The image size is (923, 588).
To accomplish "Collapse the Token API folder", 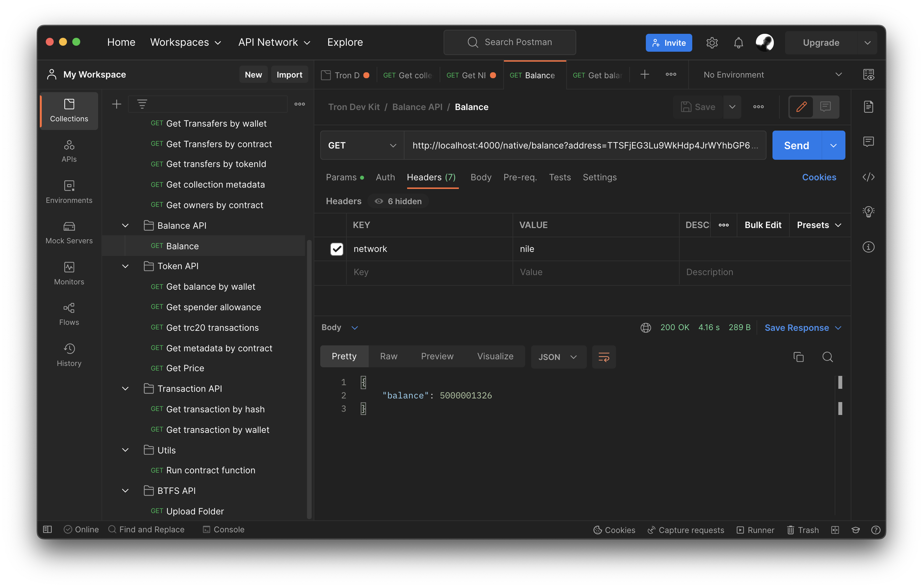I will pyautogui.click(x=125, y=266).
